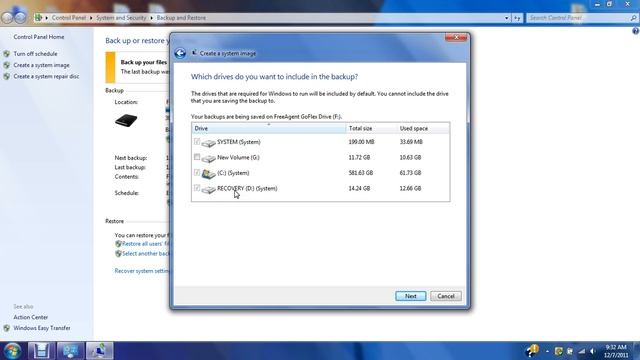640x360 pixels.
Task: Toggle the RECOVERY (D:) (System) checkbox
Action: [x=197, y=188]
